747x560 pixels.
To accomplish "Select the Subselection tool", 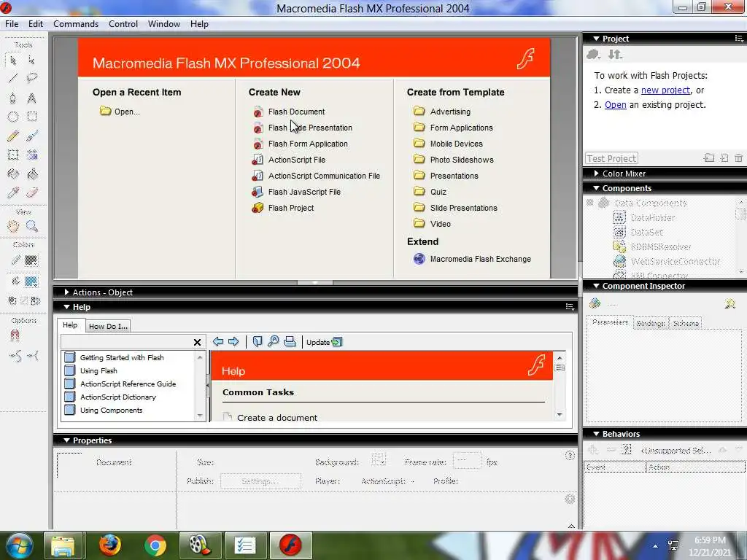I will [x=31, y=60].
